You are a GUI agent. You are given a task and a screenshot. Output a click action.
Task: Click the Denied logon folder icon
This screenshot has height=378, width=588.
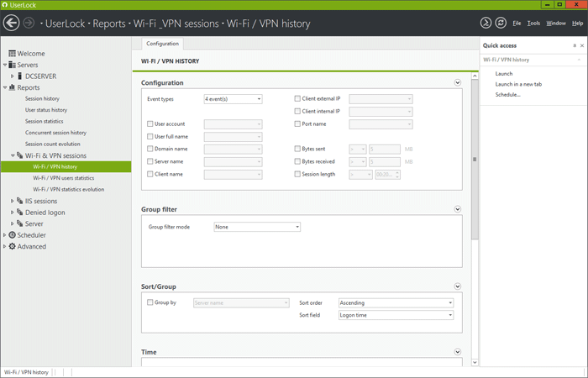click(x=20, y=213)
